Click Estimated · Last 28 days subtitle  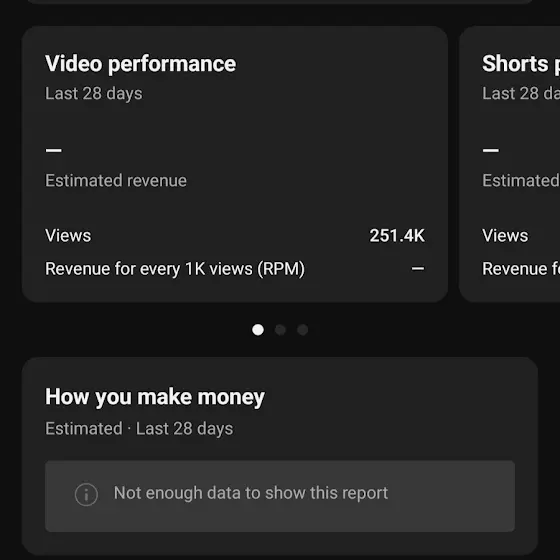[x=139, y=429]
